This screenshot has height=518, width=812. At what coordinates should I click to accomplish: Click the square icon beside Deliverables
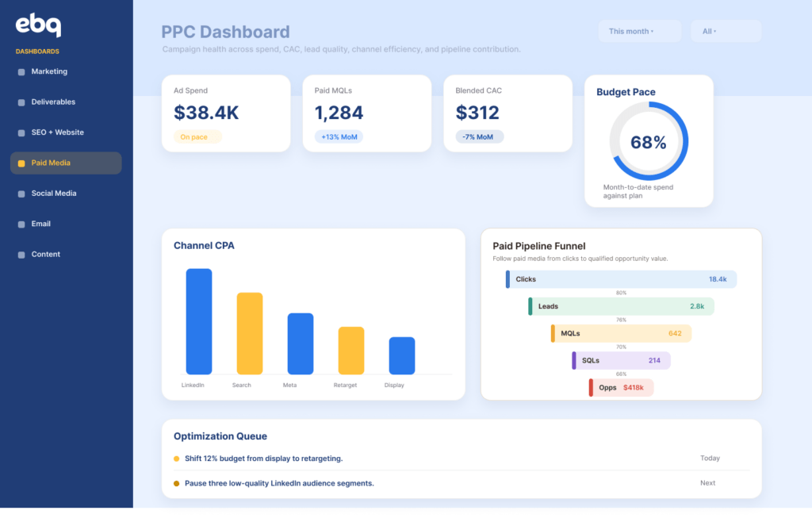tap(21, 102)
